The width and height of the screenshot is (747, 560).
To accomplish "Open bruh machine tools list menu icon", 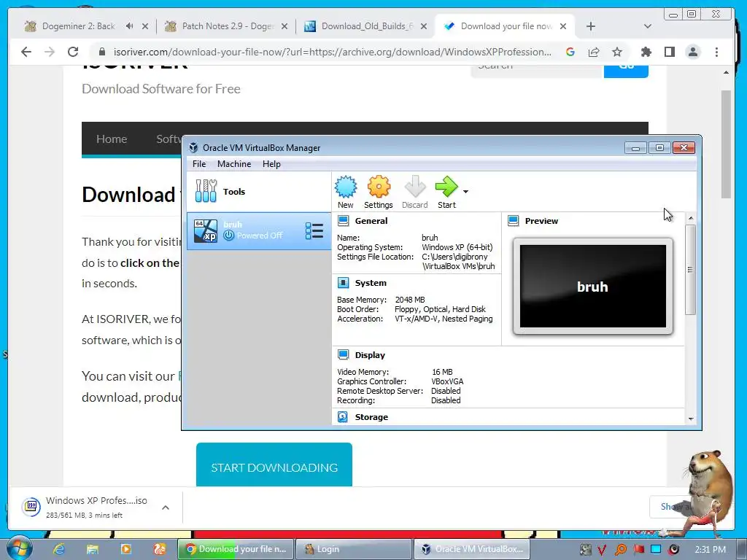I will [314, 230].
